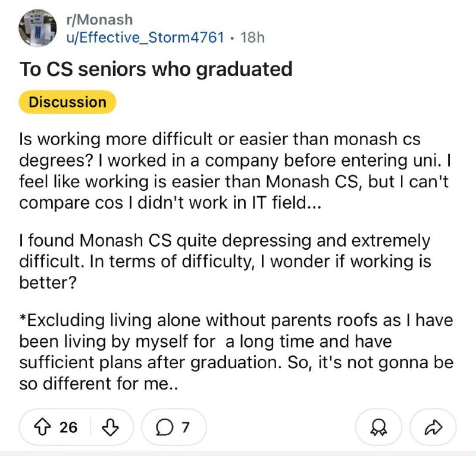Screen dimensions: 476x456
Task: Filter by the yellow Discussion flair
Action: [x=67, y=102]
